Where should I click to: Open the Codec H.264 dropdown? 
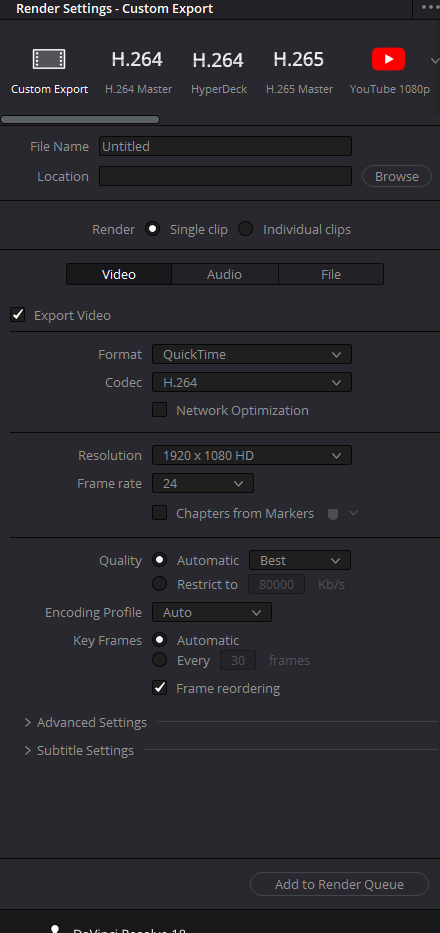pos(252,383)
